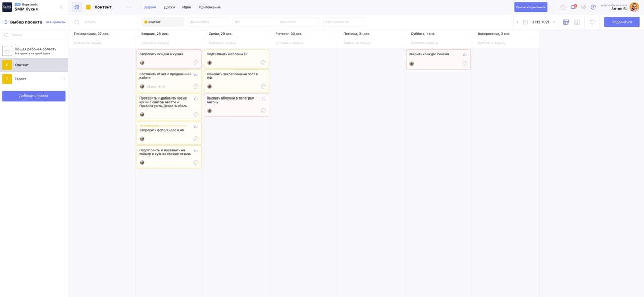Viewport: 644px width, 297px height.
Task: Click the Добавить проект button
Action: (x=34, y=96)
